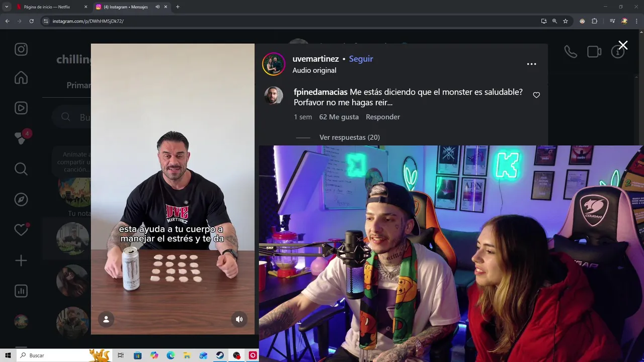The height and width of the screenshot is (362, 644).
Task: Reply to comment using Responder
Action: click(383, 117)
